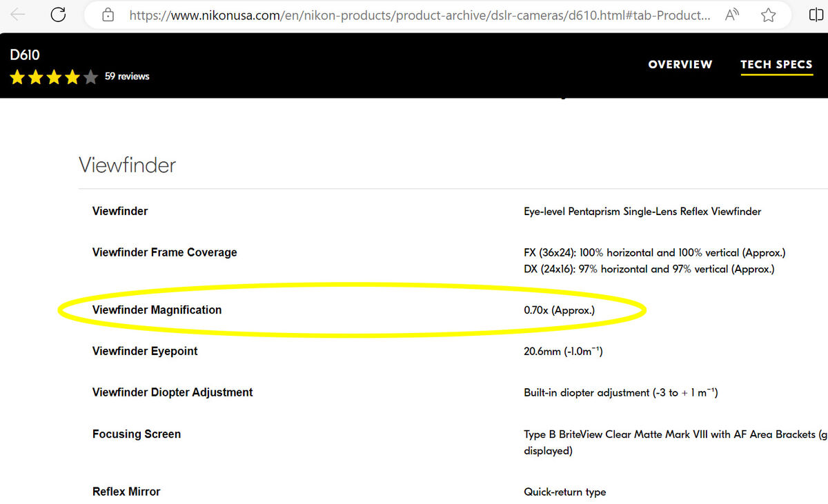Select the Viewfinder Magnification label
Viewport: 828px width, 504px height.
(x=157, y=310)
